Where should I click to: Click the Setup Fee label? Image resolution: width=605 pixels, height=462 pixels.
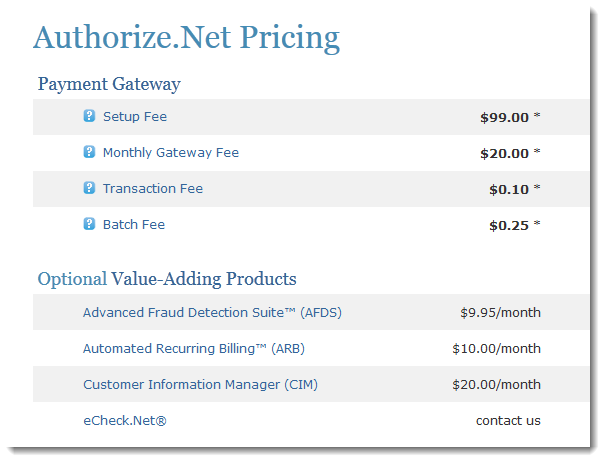coord(135,117)
